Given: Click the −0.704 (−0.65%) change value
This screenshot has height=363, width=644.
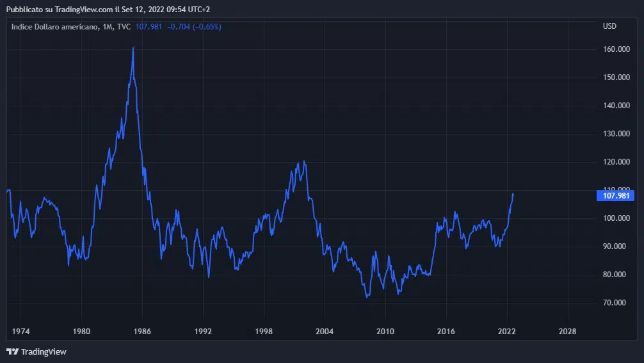Looking at the screenshot, I should (194, 27).
